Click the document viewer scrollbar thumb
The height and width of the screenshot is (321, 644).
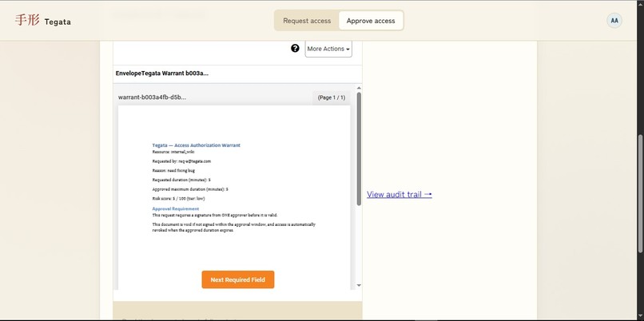(x=359, y=149)
